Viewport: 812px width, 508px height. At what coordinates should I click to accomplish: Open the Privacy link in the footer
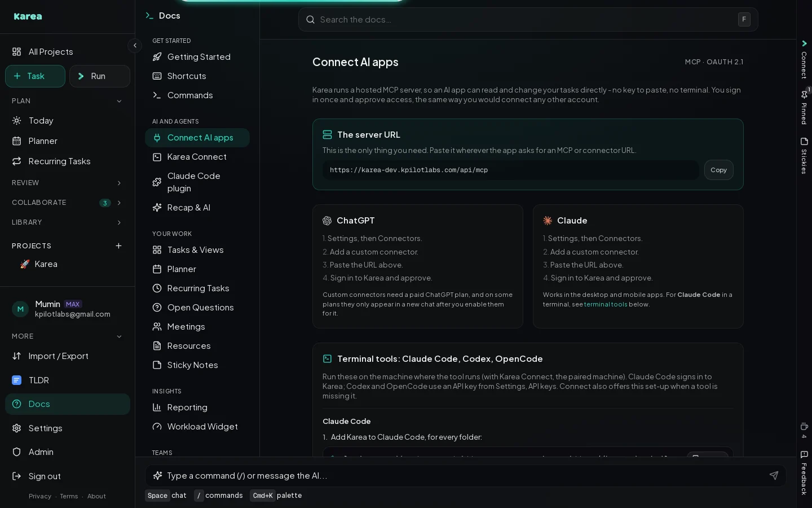[40, 496]
